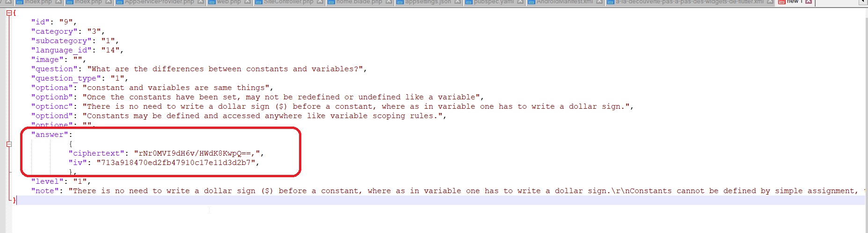Click the "ciphertext" key

(x=96, y=153)
